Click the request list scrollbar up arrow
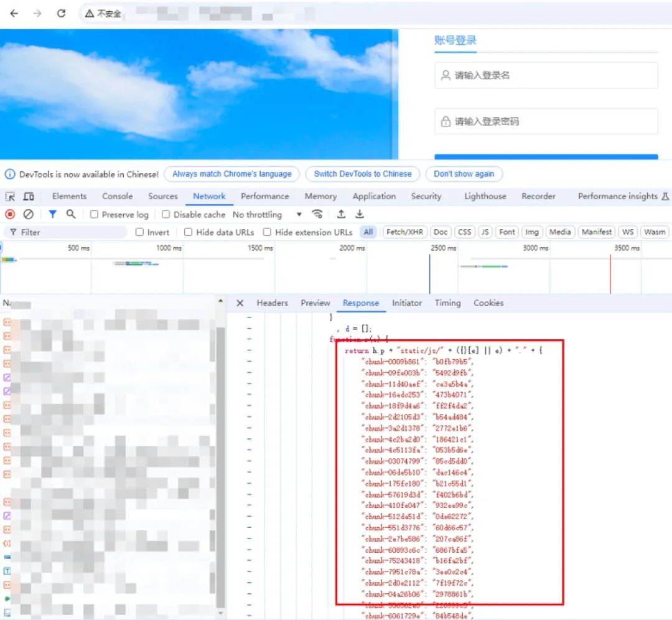672x620 pixels. [x=221, y=301]
